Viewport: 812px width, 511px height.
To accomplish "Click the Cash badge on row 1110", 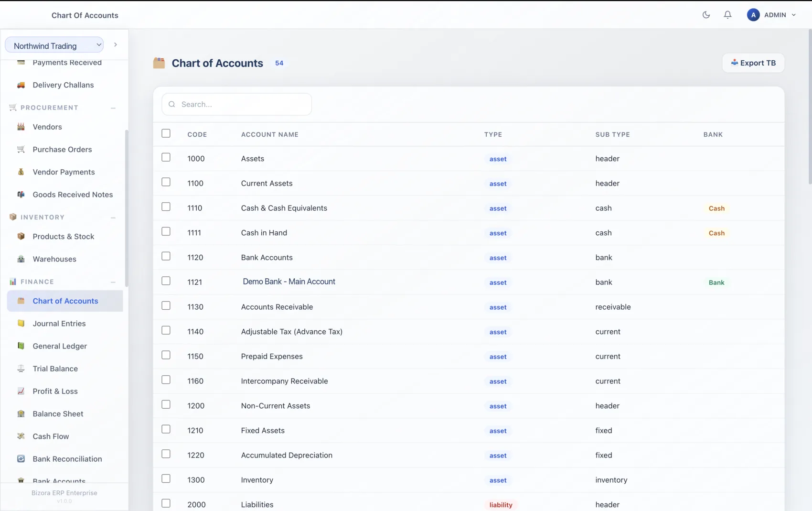I will 716,208.
